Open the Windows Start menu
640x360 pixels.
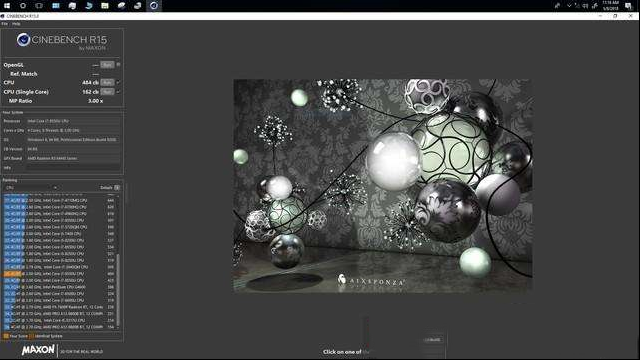pyautogui.click(x=7, y=5)
